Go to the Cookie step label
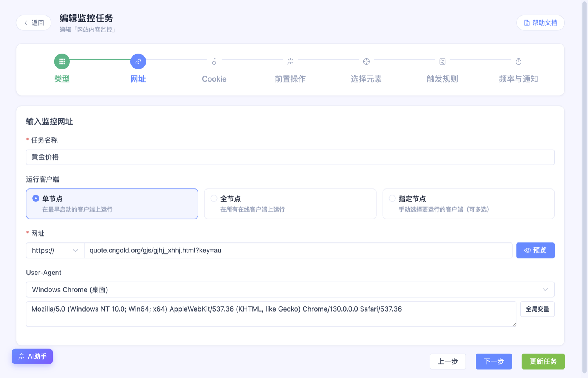The image size is (588, 378). 214,79
